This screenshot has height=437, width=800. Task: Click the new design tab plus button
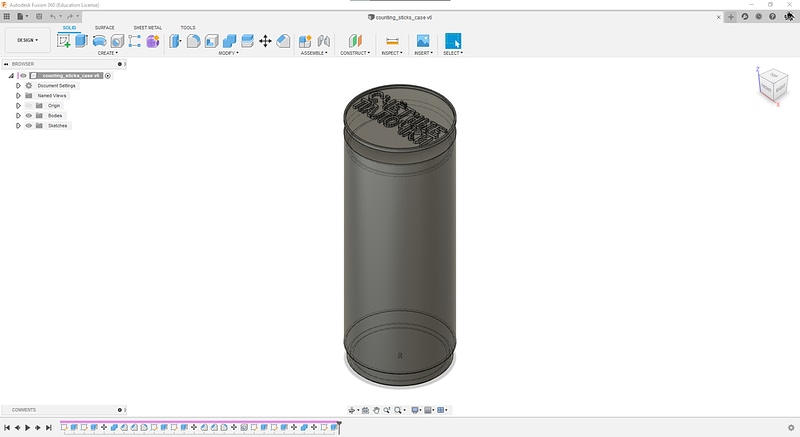click(731, 17)
